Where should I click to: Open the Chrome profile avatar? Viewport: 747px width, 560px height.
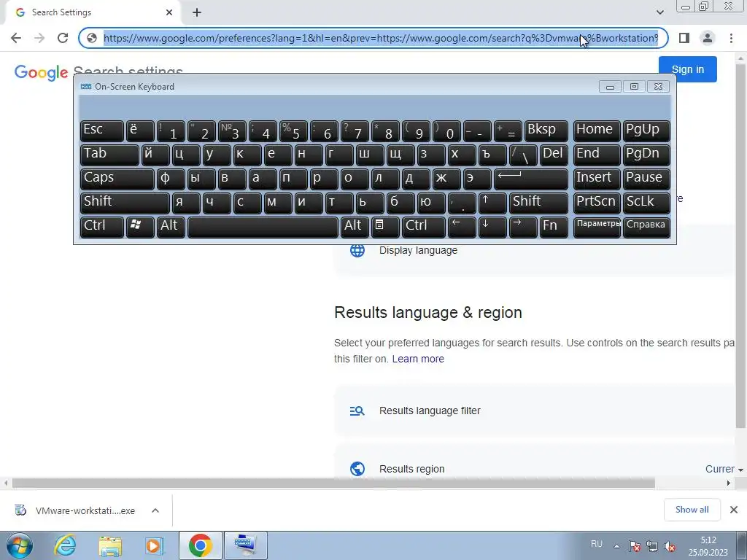[x=708, y=38]
